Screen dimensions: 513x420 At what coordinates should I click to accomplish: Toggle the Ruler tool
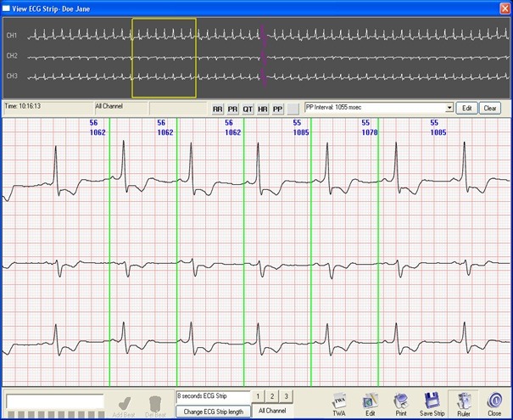point(463,402)
